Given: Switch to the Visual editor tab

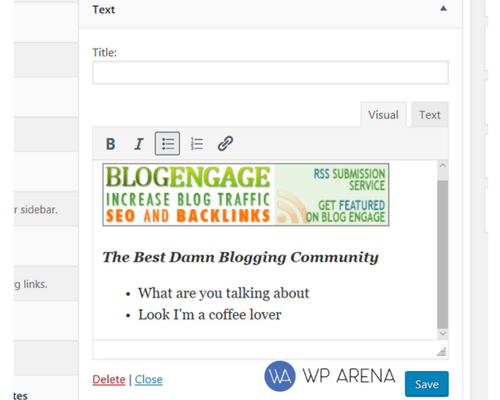Looking at the screenshot, I should point(383,115).
